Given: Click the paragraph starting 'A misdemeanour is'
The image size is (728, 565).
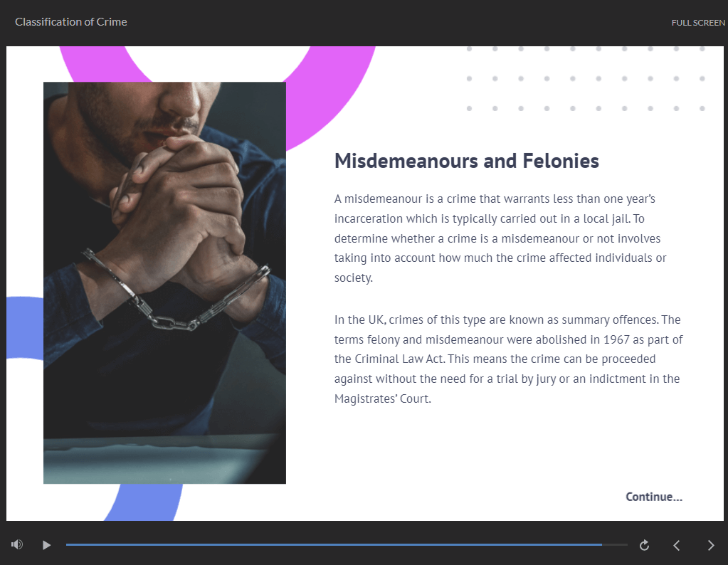Looking at the screenshot, I should (x=500, y=238).
